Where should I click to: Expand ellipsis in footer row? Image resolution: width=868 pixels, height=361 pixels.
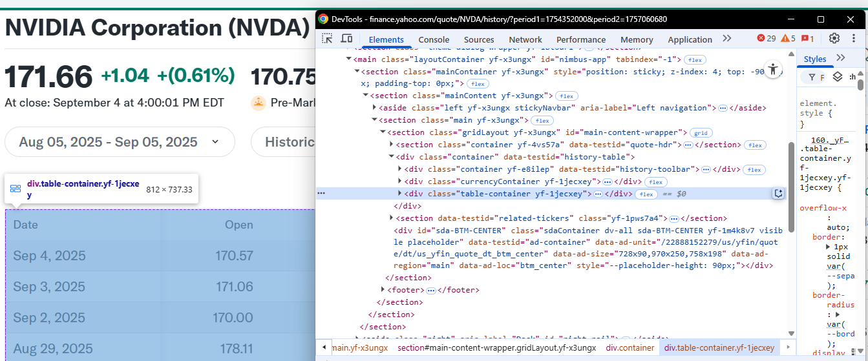coord(431,291)
